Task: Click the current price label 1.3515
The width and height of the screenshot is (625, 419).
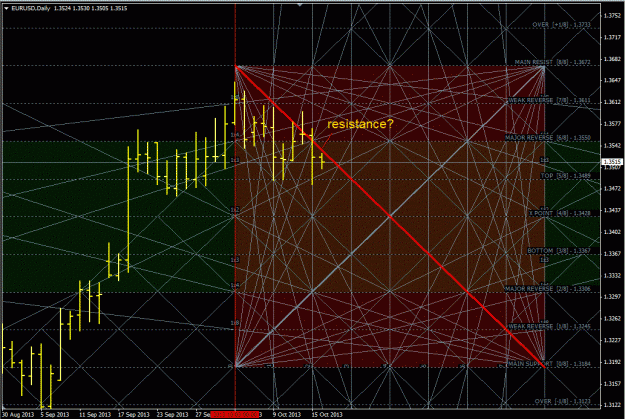Action: click(x=612, y=162)
